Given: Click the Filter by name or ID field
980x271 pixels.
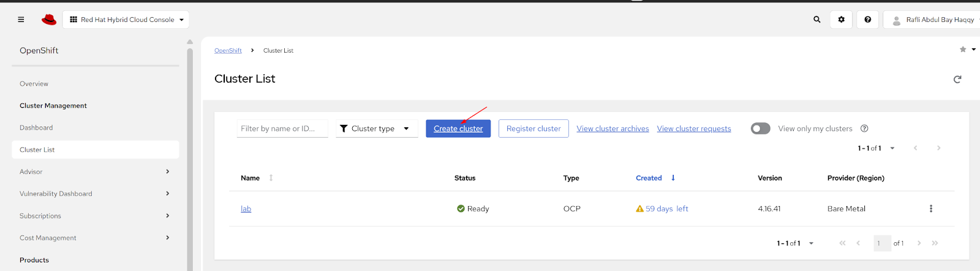Looking at the screenshot, I should pos(282,128).
